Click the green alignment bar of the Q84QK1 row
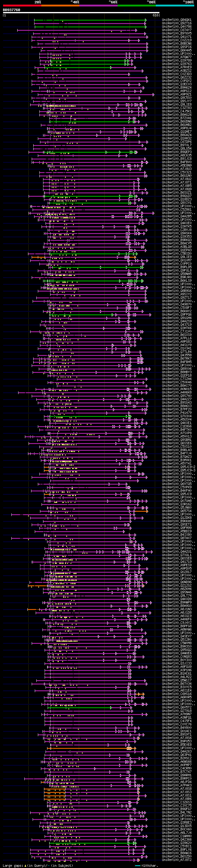Image resolution: width=197 pixels, height=868 pixels. coord(90,20)
